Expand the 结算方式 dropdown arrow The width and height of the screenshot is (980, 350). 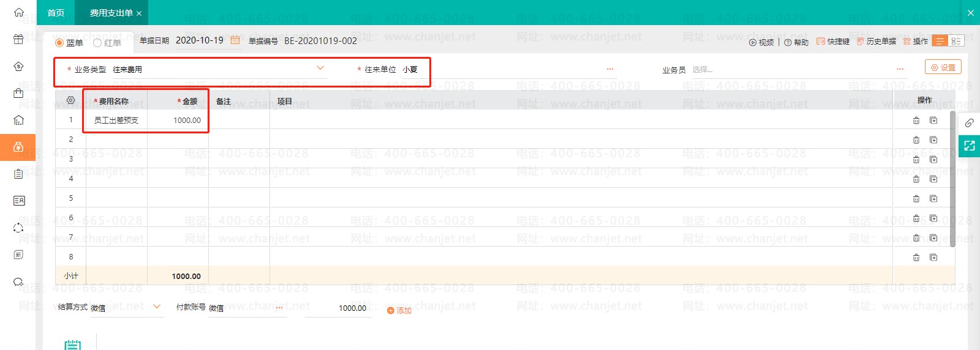[x=157, y=307]
